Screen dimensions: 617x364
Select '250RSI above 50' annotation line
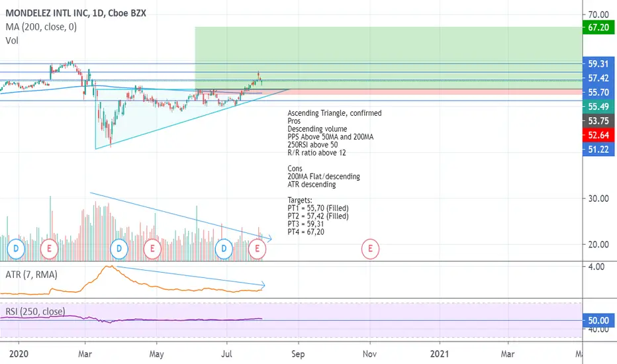click(x=312, y=144)
